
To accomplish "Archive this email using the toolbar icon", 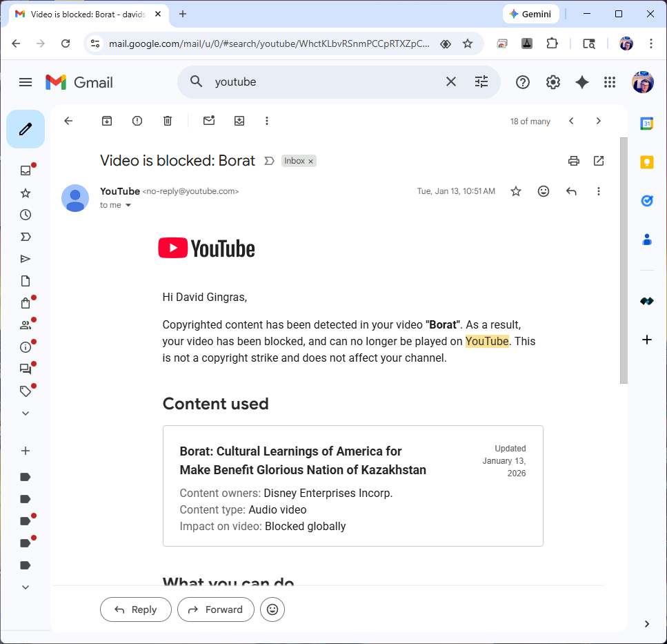I will click(x=107, y=121).
